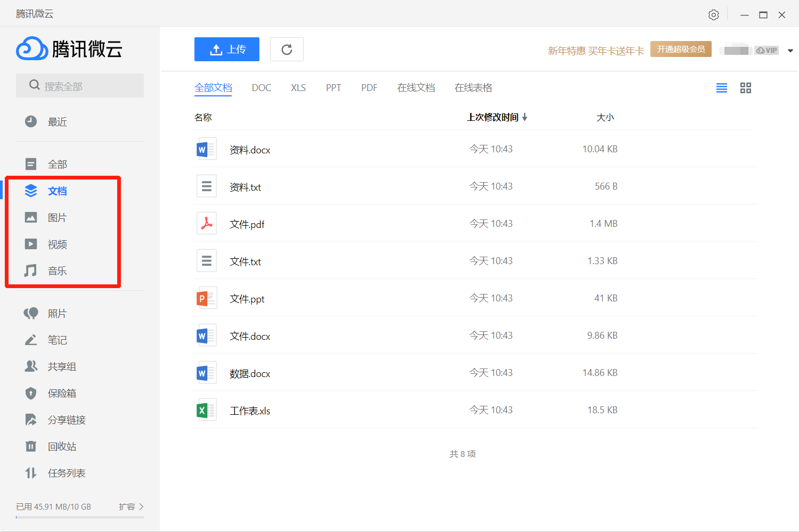Sort by 上次修改时间 column header
The height and width of the screenshot is (532, 799).
497,117
